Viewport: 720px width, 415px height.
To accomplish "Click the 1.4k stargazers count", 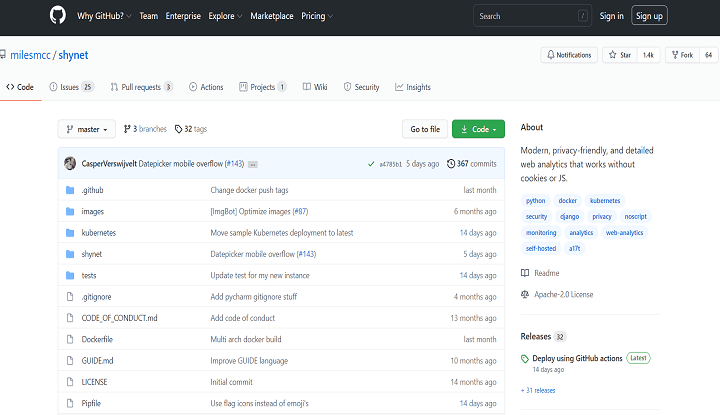I will (648, 55).
